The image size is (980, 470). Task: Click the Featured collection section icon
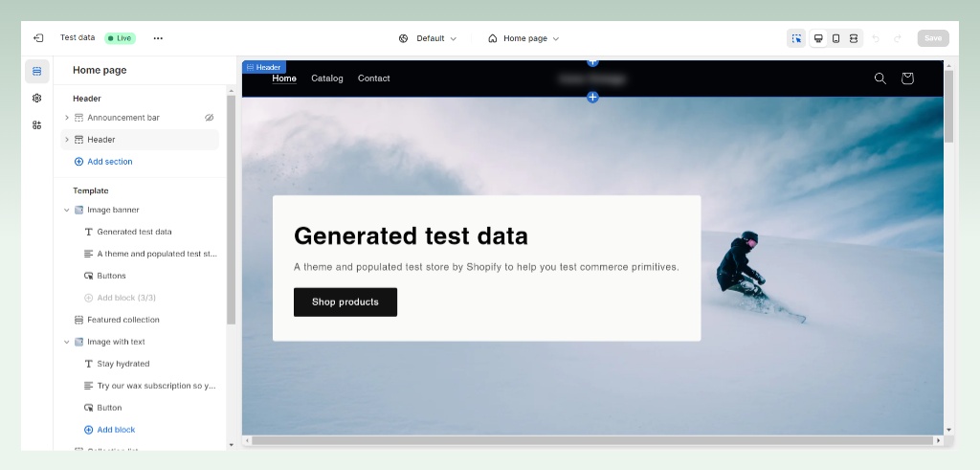[x=78, y=320]
